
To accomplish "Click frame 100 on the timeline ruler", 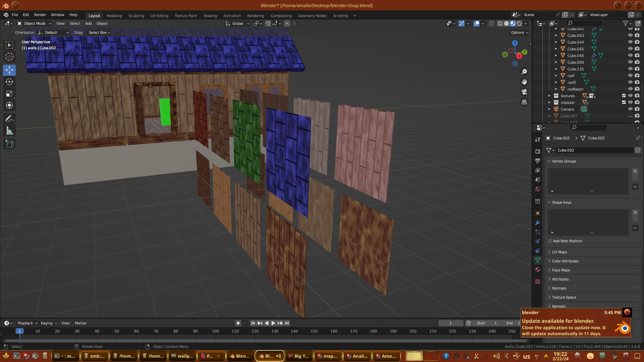I will point(215,331).
